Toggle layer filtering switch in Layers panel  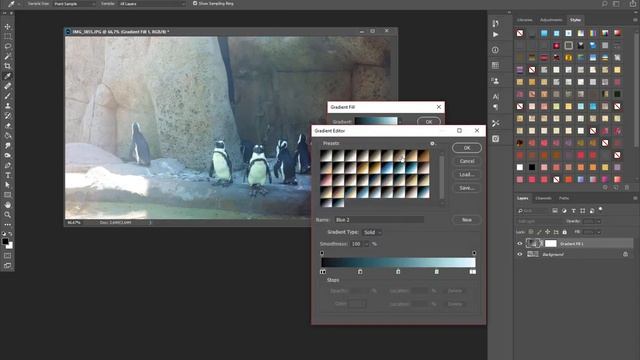tap(600, 209)
